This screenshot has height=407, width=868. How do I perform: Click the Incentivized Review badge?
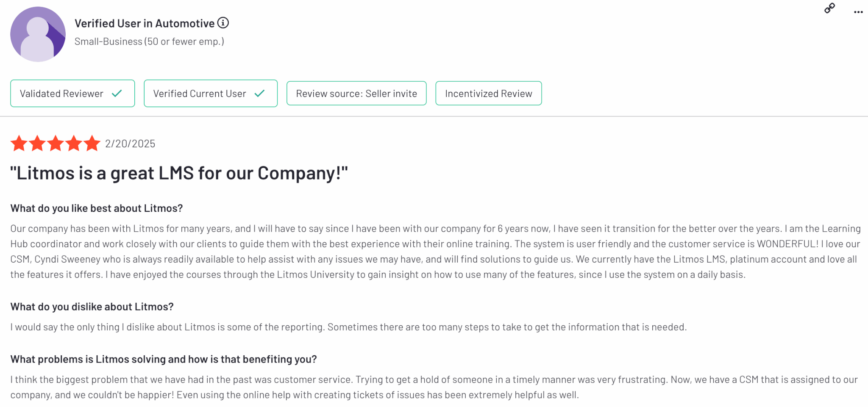pos(488,94)
